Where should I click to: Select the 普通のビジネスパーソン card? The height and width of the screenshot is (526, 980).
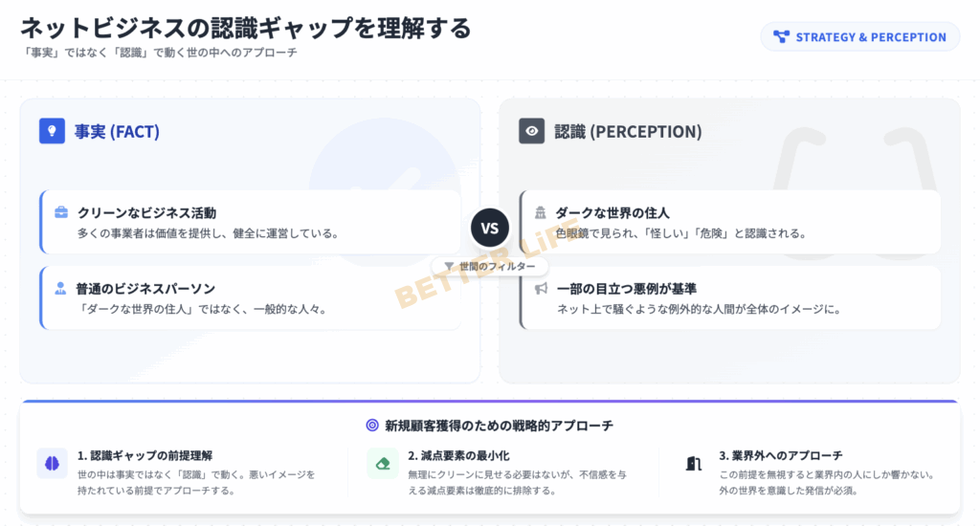[x=251, y=297]
